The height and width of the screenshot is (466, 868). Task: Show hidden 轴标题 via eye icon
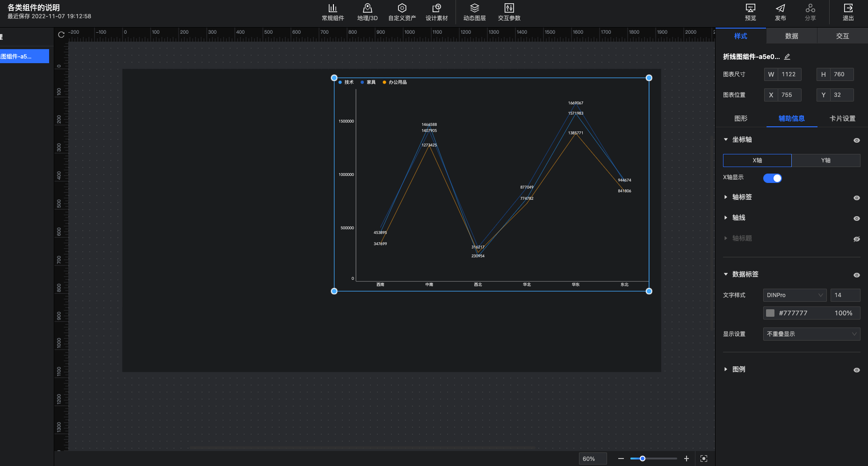coord(856,239)
